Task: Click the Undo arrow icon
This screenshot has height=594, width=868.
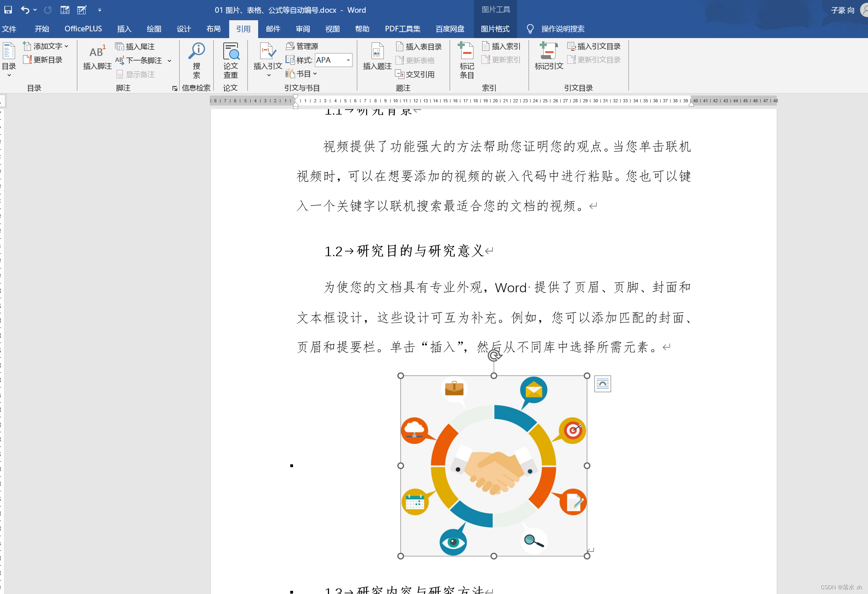Action: coord(25,10)
